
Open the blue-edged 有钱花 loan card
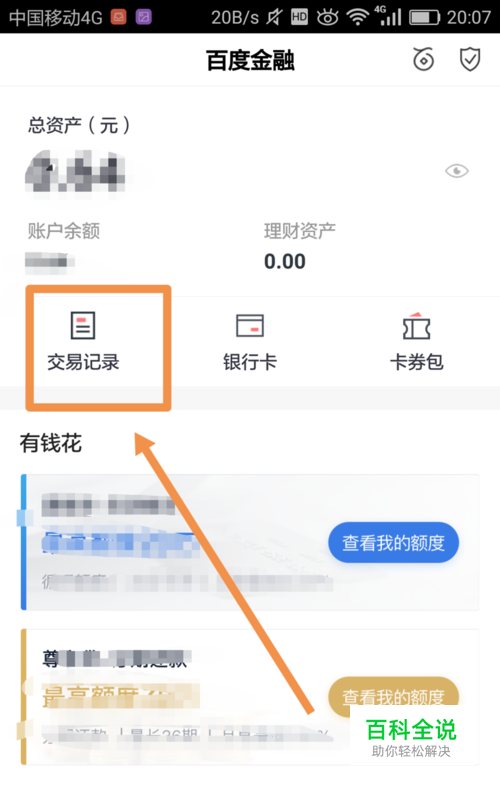[x=250, y=542]
